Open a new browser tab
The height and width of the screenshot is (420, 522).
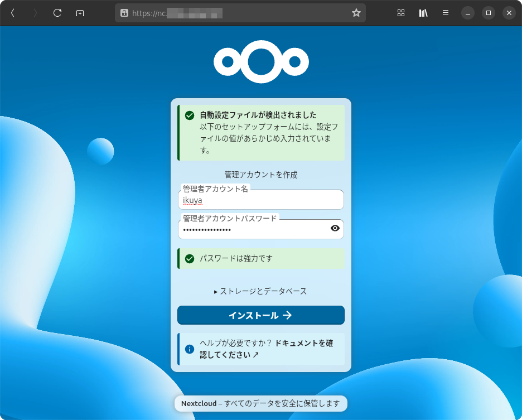[80, 12]
